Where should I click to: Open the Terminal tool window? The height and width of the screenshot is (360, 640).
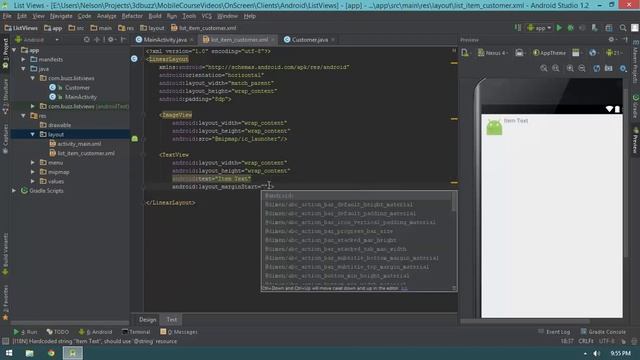click(x=136, y=332)
